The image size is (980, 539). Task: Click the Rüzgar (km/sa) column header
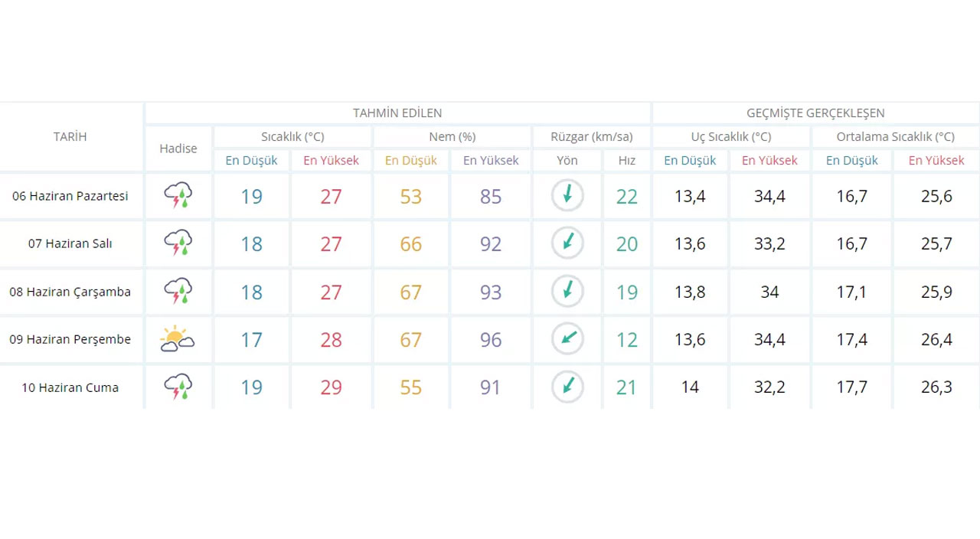click(592, 137)
